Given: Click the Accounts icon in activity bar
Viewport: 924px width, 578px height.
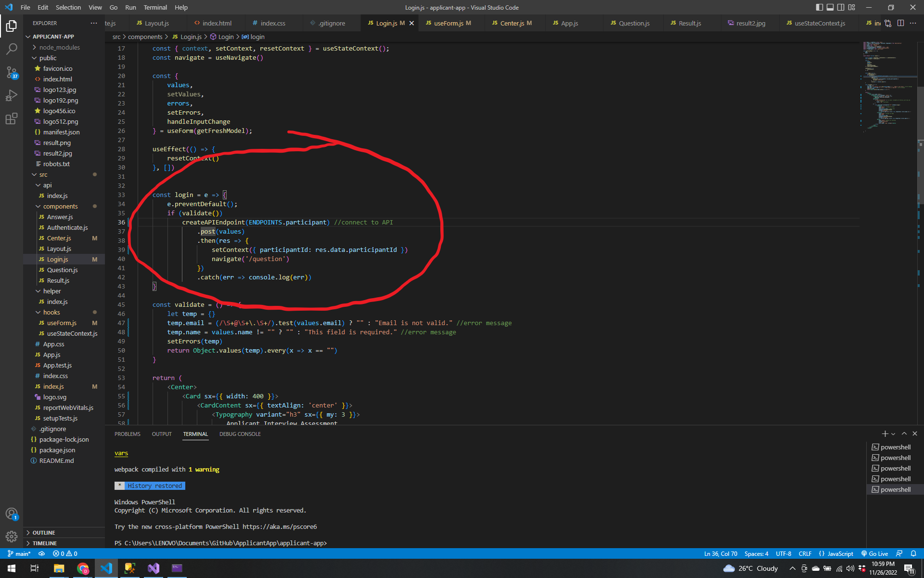Looking at the screenshot, I should pos(12,513).
